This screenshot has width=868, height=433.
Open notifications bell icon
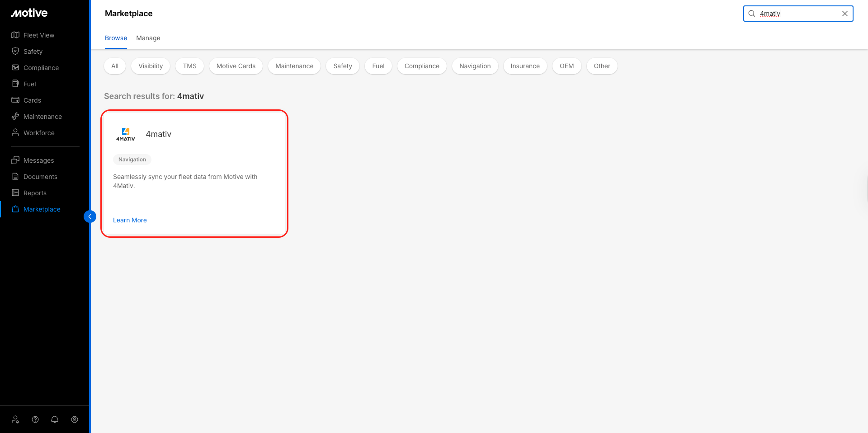click(x=55, y=419)
